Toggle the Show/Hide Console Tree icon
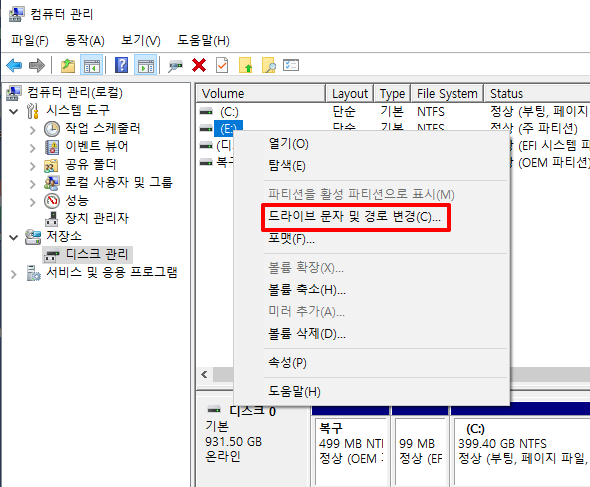The height and width of the screenshot is (487, 590). [92, 65]
